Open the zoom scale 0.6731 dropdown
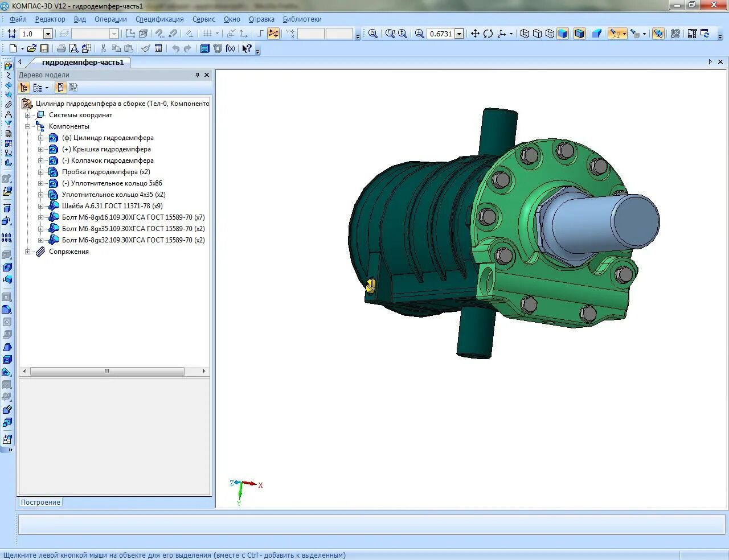Viewport: 729px width, 560px height. pyautogui.click(x=459, y=34)
